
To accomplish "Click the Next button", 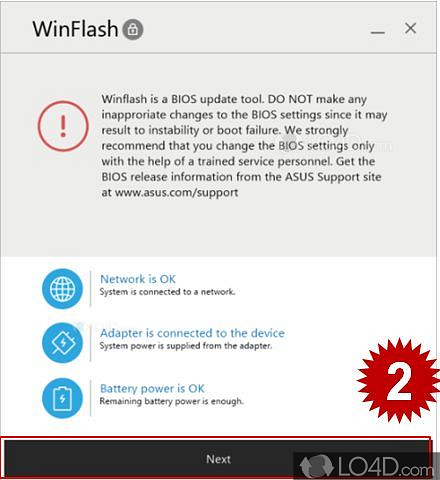I will (218, 459).
